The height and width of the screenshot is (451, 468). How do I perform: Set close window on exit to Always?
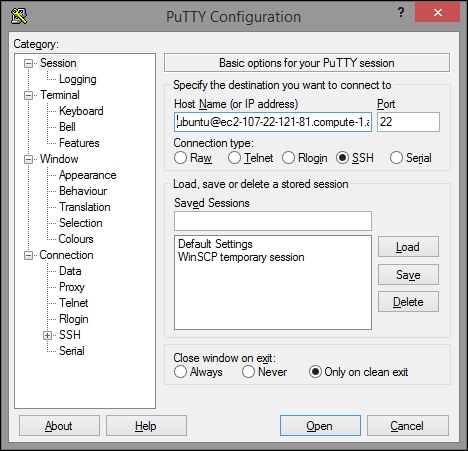coord(180,372)
